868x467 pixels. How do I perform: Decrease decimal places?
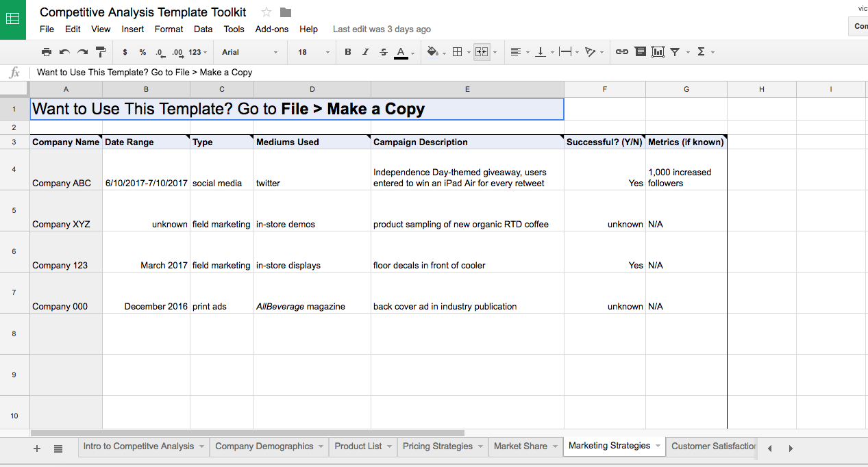coord(160,52)
